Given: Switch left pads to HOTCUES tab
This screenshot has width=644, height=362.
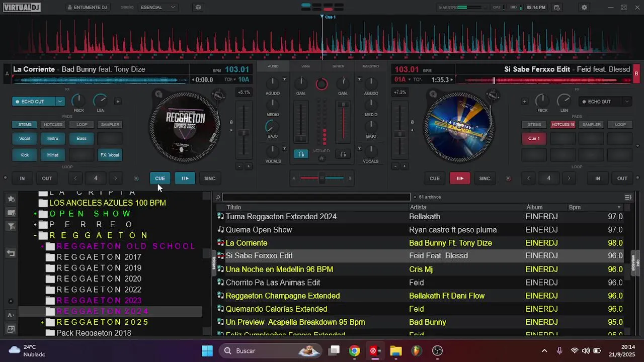Looking at the screenshot, I should (x=53, y=125).
